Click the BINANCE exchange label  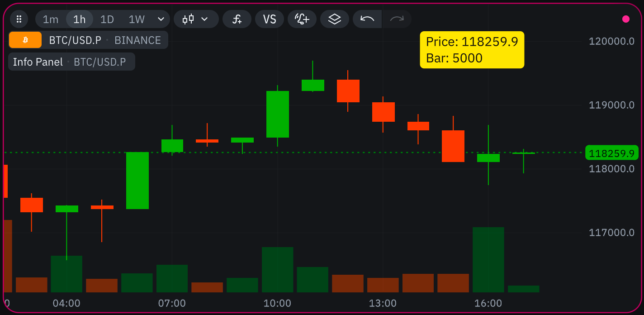point(137,40)
